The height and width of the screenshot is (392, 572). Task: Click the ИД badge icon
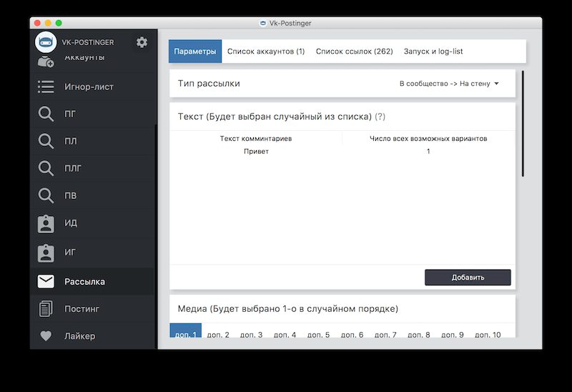click(46, 223)
